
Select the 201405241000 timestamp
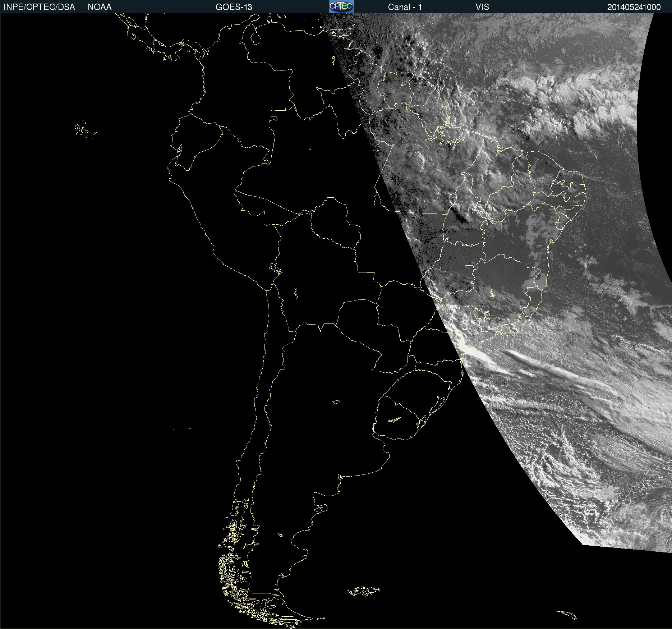[634, 7]
